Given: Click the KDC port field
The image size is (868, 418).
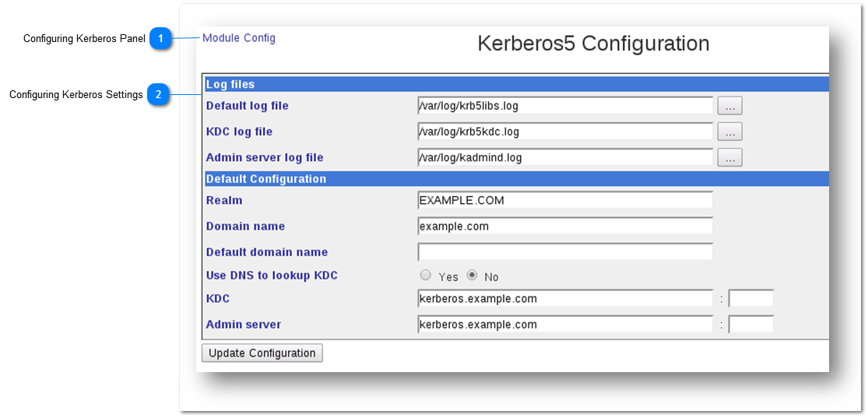Looking at the screenshot, I should [x=750, y=299].
